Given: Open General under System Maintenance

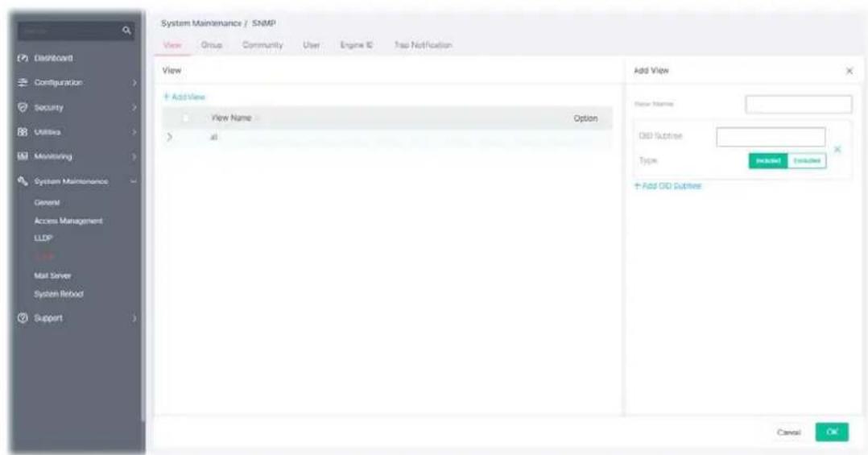Looking at the screenshot, I should pyautogui.click(x=47, y=203).
